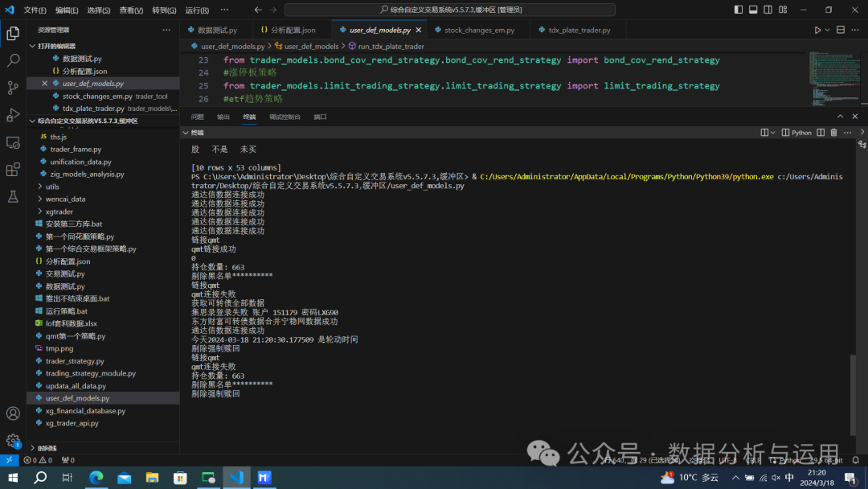Open the Windows Start menu

[x=13, y=478]
